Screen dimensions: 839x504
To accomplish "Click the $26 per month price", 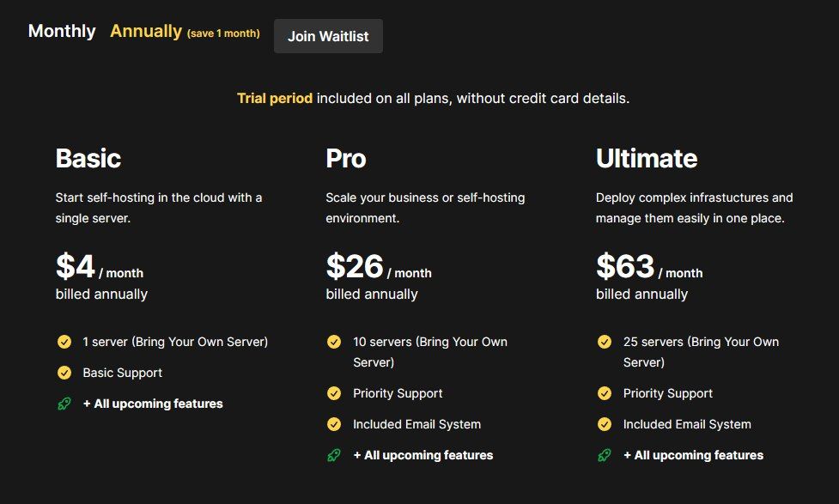I will point(379,266).
